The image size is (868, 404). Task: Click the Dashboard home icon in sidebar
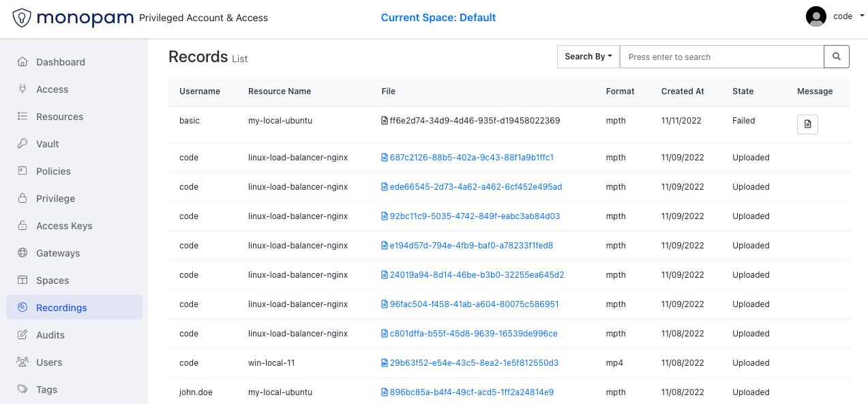23,62
